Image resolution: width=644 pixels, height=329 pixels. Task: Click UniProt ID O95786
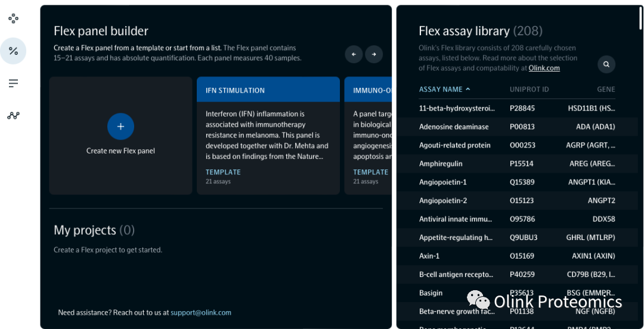point(522,219)
